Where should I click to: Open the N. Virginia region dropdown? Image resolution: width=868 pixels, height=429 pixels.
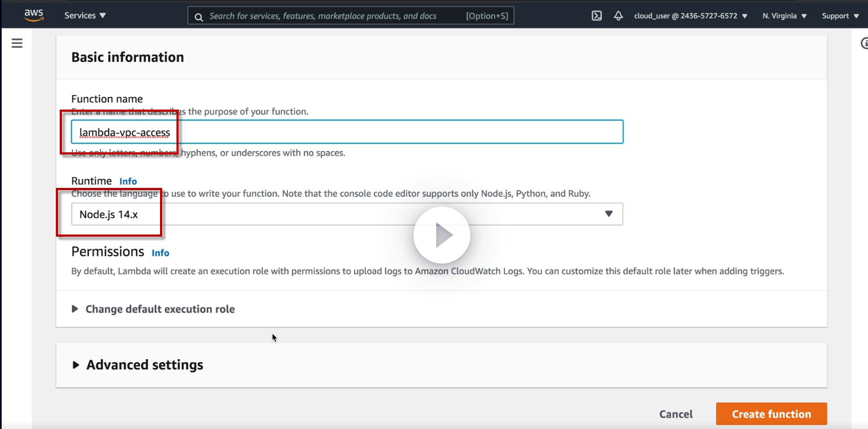coord(784,16)
